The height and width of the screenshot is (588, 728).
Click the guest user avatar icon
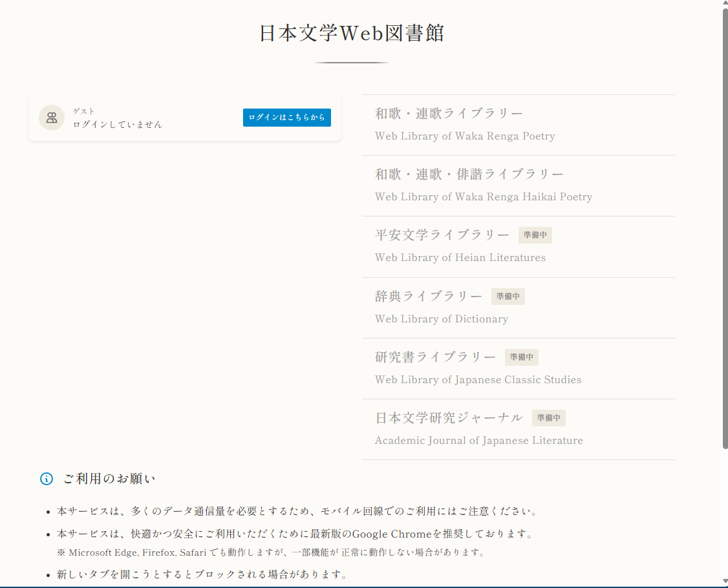(52, 118)
